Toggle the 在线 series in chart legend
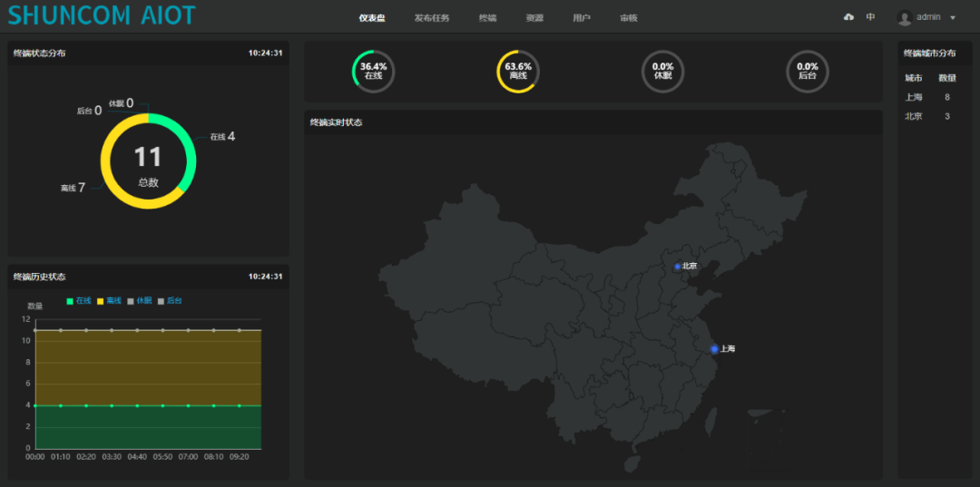This screenshot has height=487, width=980. click(x=79, y=300)
